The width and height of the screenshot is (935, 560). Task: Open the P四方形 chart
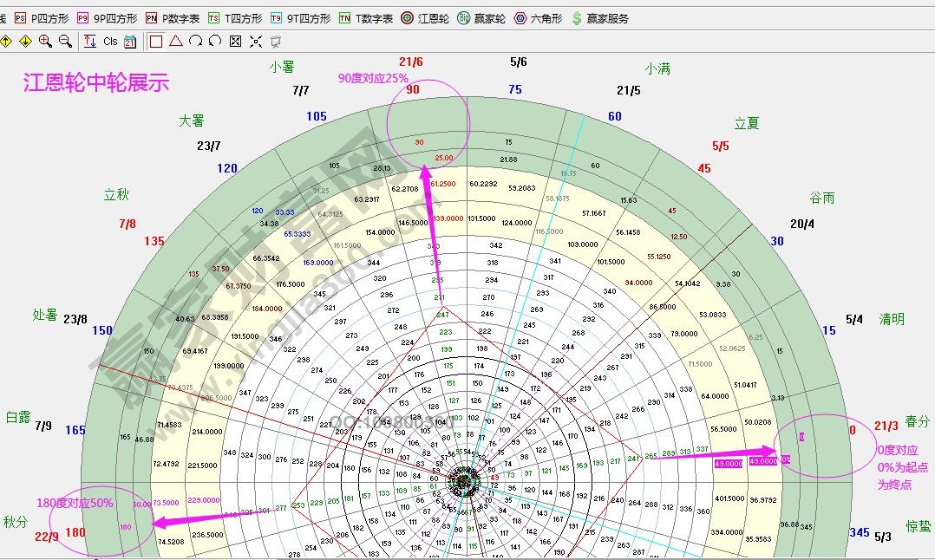pyautogui.click(x=42, y=18)
